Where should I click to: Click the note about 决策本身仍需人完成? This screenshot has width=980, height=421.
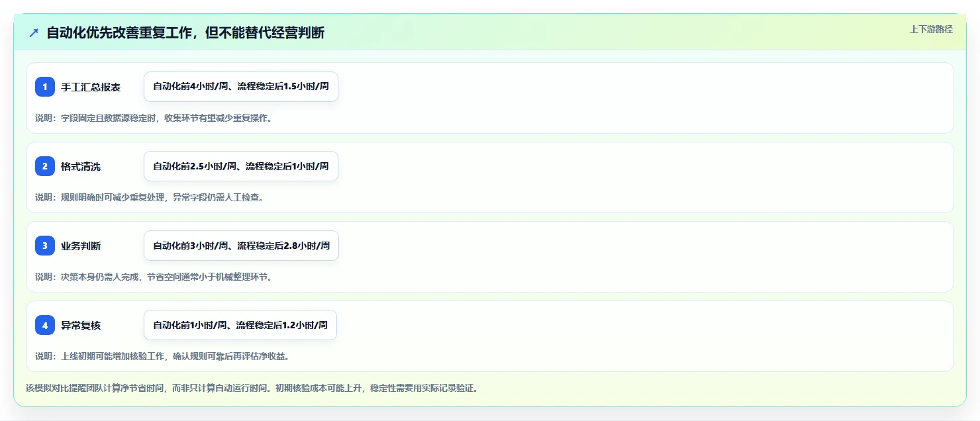[x=154, y=277]
